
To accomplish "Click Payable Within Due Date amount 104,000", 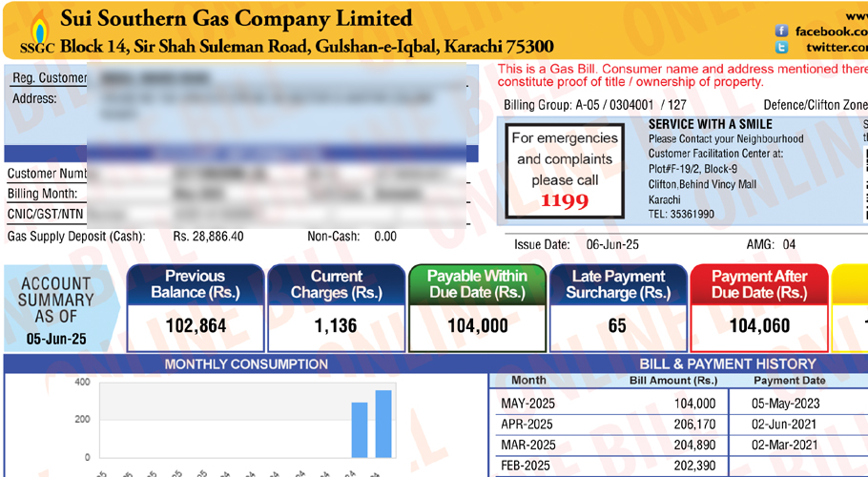I will [x=478, y=326].
